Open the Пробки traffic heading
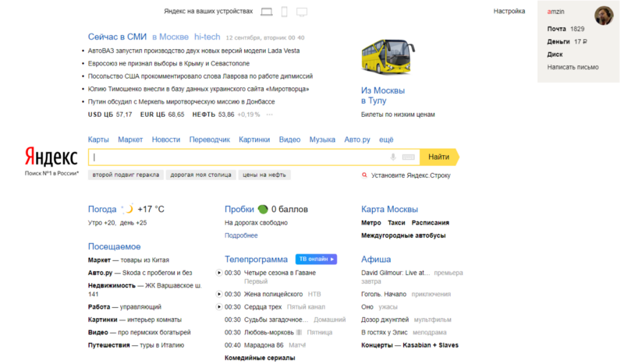Screen dimensions: 624x364 [x=239, y=209]
